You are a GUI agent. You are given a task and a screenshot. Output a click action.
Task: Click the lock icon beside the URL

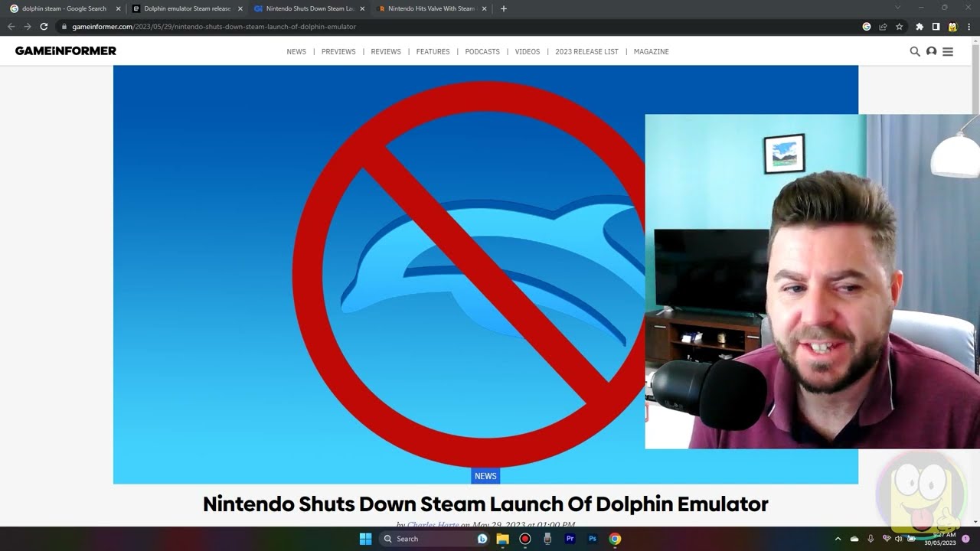coord(64,26)
